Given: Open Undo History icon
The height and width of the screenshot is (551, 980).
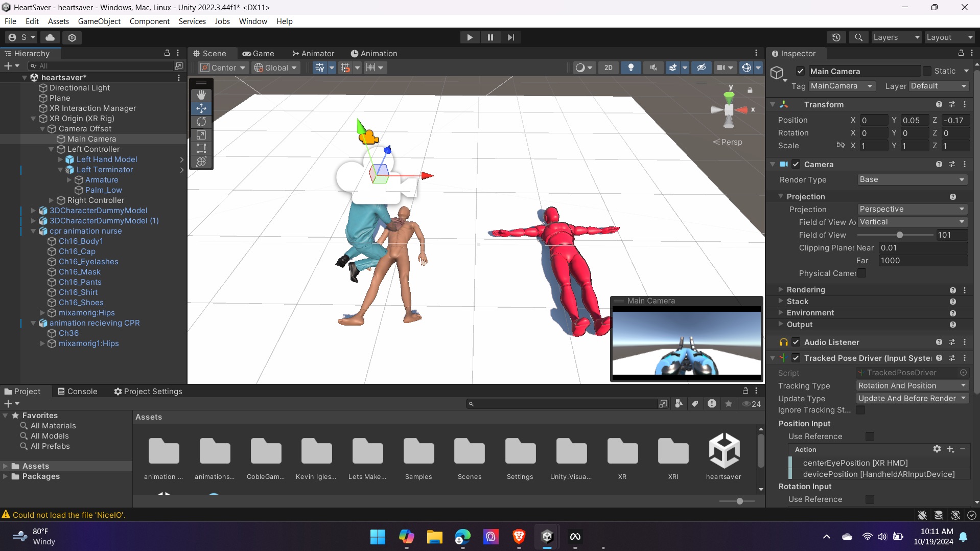Looking at the screenshot, I should click(836, 37).
